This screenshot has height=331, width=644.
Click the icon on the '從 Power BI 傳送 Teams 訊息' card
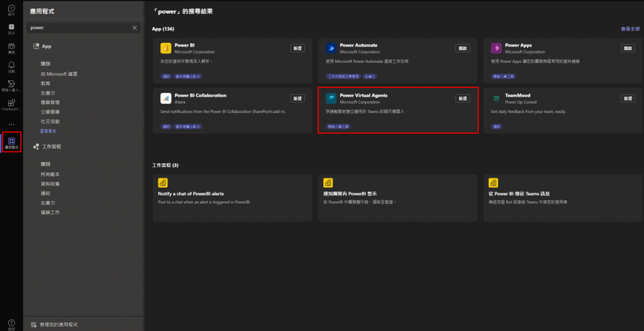coord(493,183)
